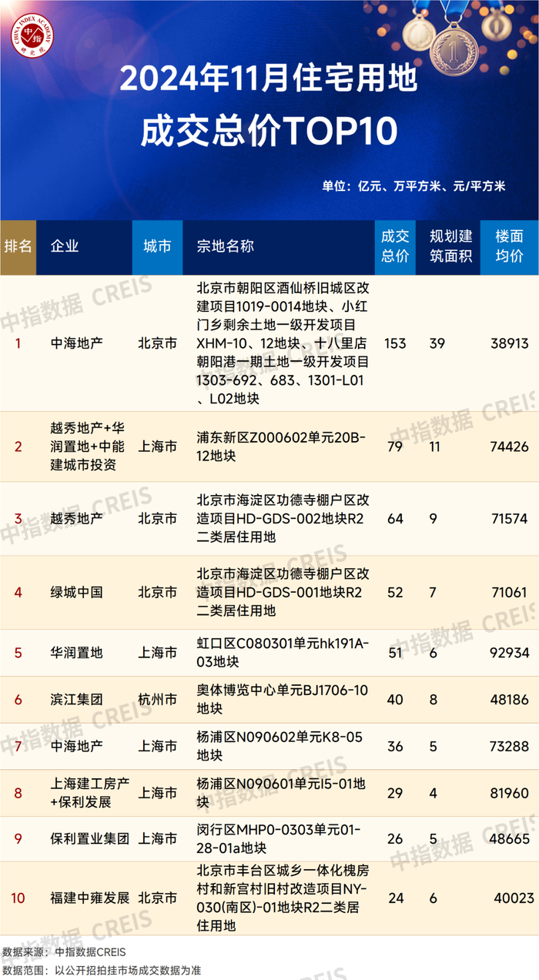Screen dimensions: 539x980
Task: Click rank number '10'
Action: pyautogui.click(x=18, y=898)
